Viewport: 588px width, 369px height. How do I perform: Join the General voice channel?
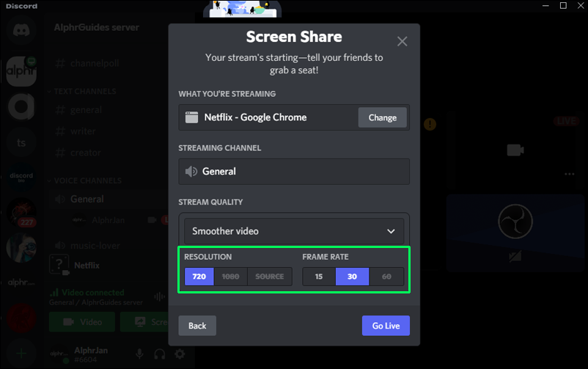point(87,199)
